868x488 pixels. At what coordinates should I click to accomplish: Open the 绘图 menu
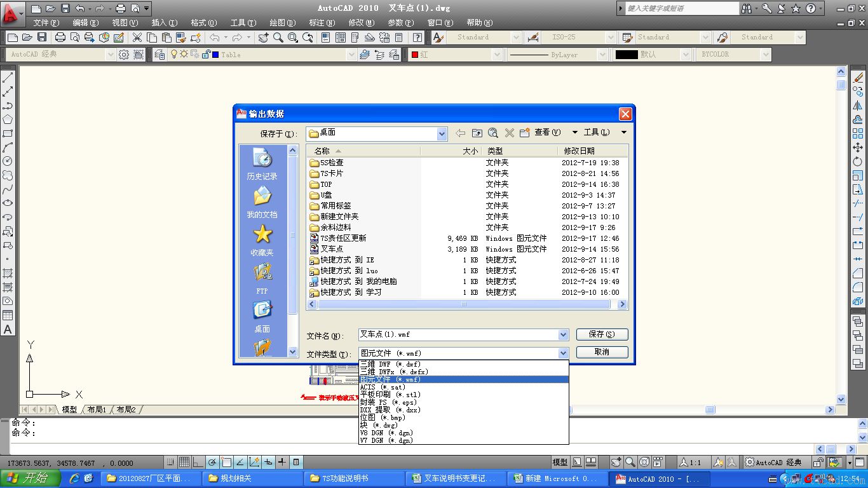[x=282, y=23]
